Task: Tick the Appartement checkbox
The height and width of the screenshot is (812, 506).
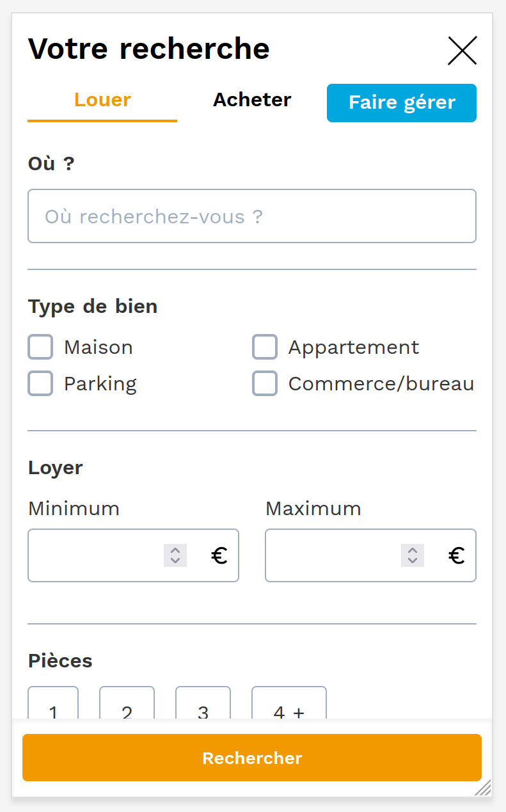Action: (265, 347)
